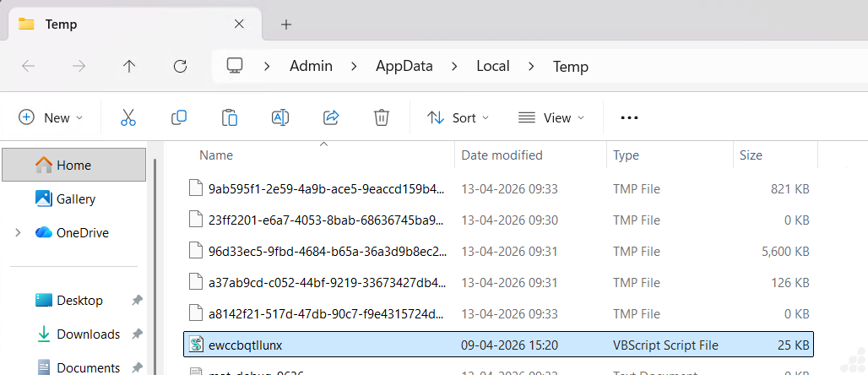Click the Cut scissors icon
The width and height of the screenshot is (868, 375).
pyautogui.click(x=128, y=117)
